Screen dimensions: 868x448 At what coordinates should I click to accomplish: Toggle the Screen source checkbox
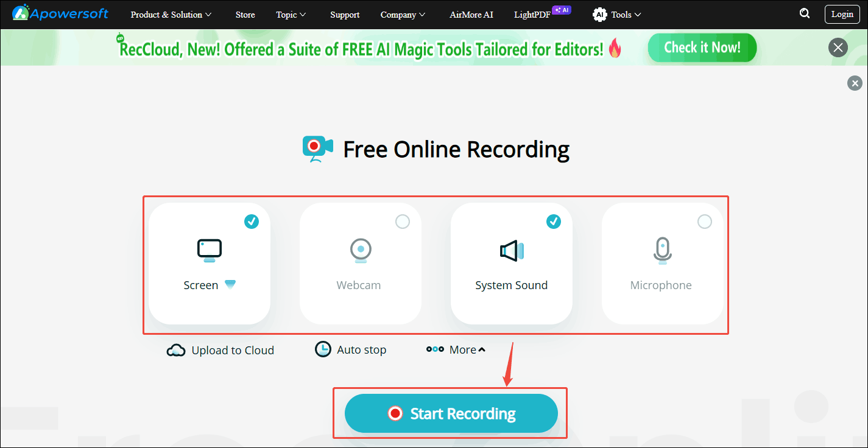click(x=252, y=222)
